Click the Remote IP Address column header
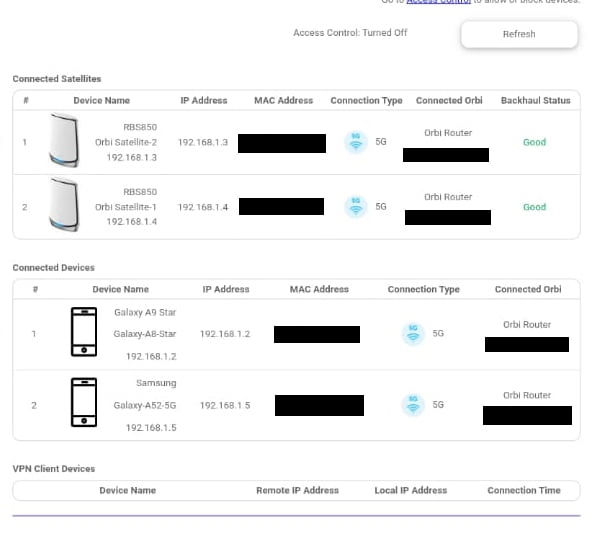This screenshot has height=559, width=605. 297,490
